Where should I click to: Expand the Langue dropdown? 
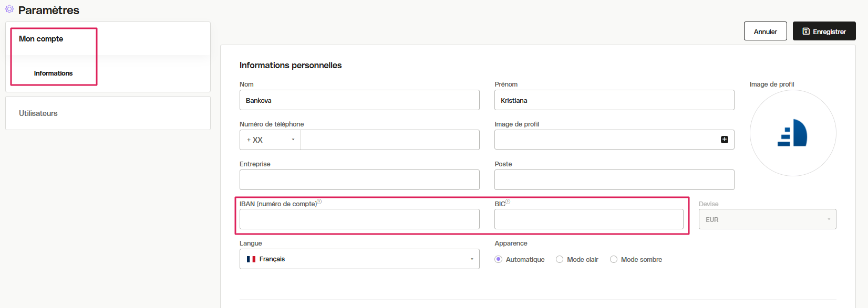point(359,259)
